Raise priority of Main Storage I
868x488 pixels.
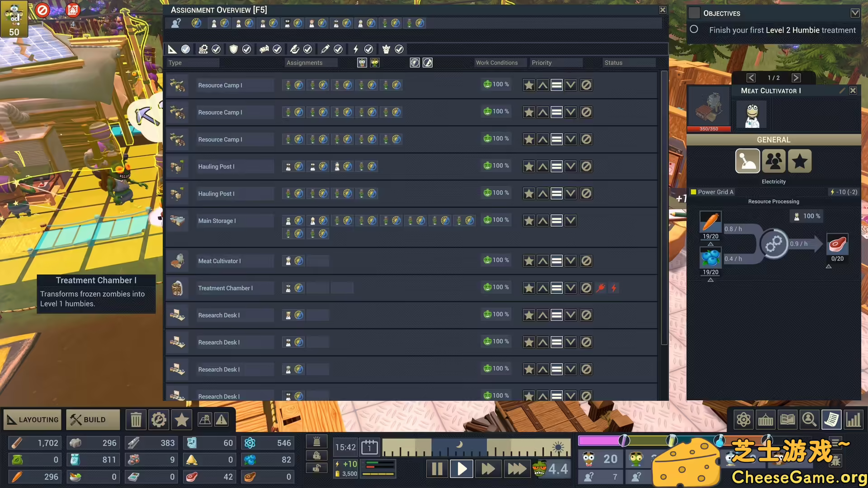coord(543,221)
